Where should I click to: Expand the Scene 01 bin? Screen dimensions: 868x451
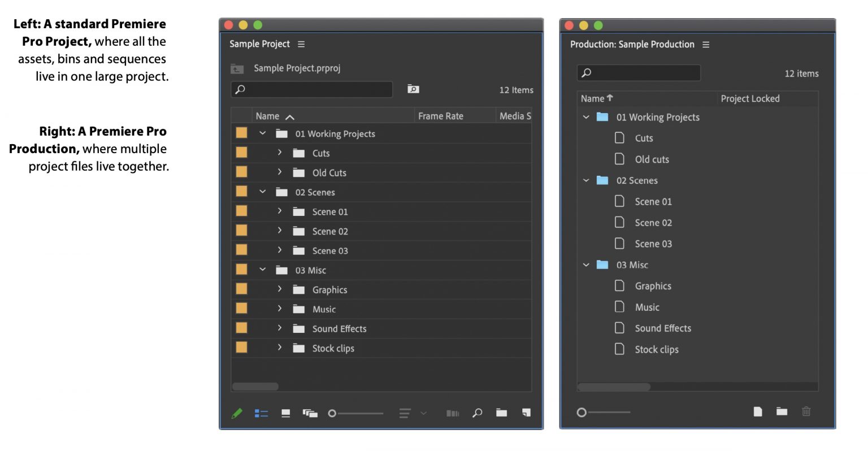(x=280, y=211)
